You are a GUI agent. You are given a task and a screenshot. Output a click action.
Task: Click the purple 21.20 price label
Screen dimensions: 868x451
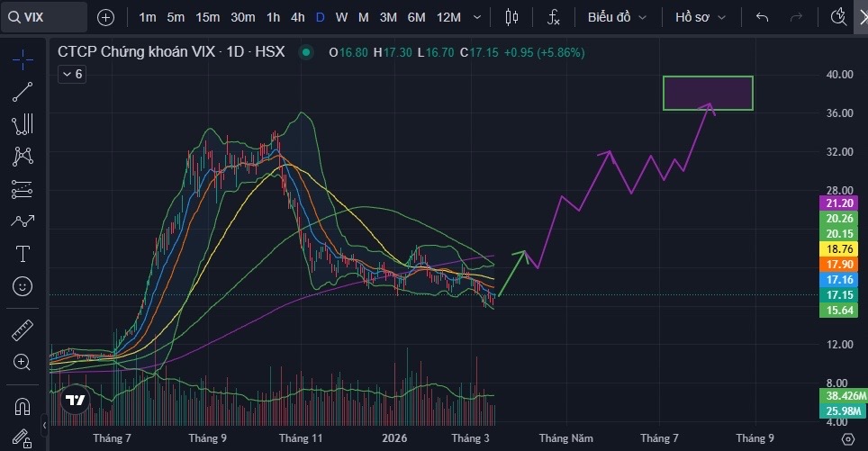click(x=838, y=203)
